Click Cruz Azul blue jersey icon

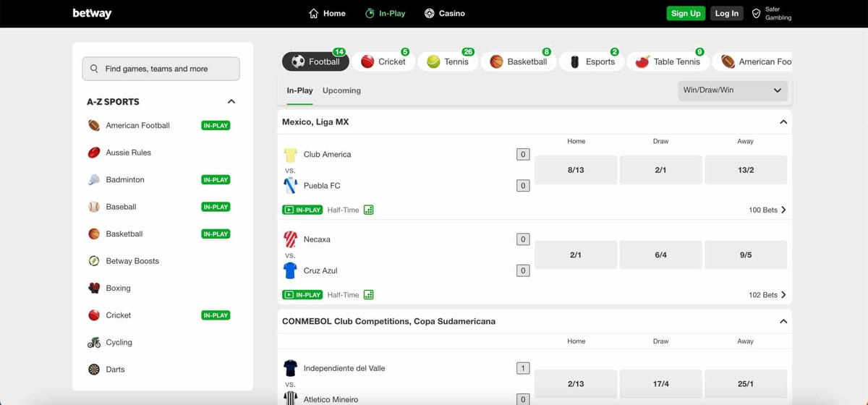pos(290,270)
